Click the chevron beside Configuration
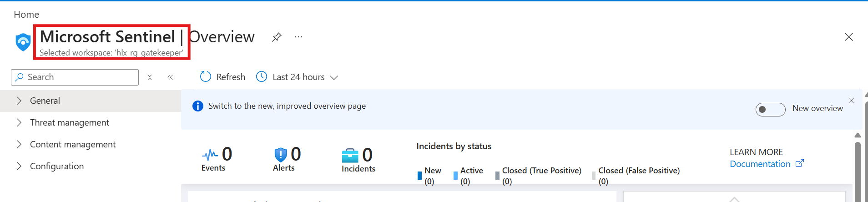This screenshot has width=868, height=202. (19, 167)
